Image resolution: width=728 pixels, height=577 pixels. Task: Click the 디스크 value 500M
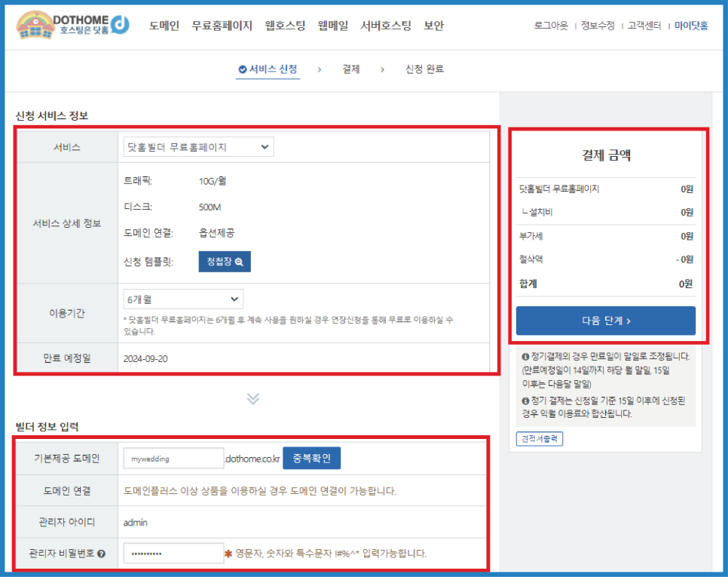(210, 207)
